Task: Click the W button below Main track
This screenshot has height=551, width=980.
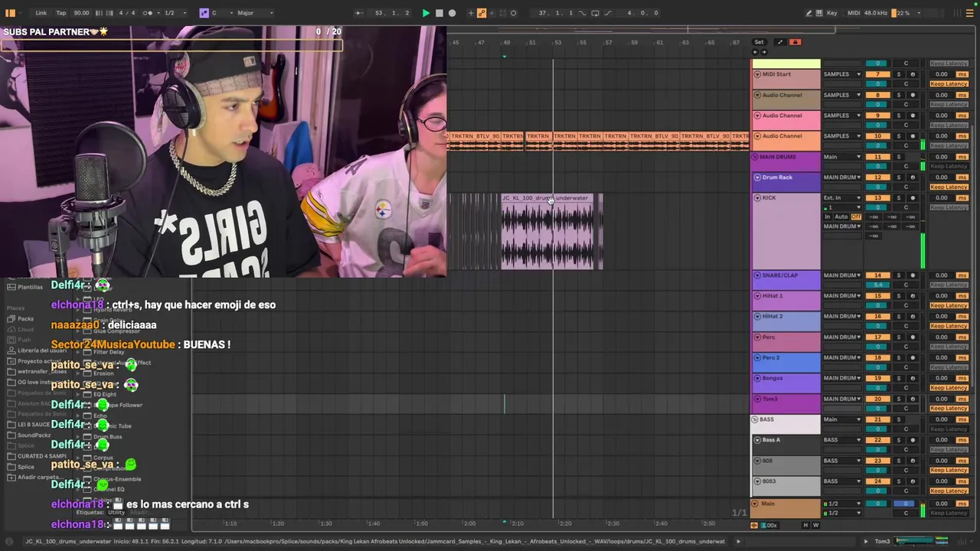Action: click(x=815, y=525)
